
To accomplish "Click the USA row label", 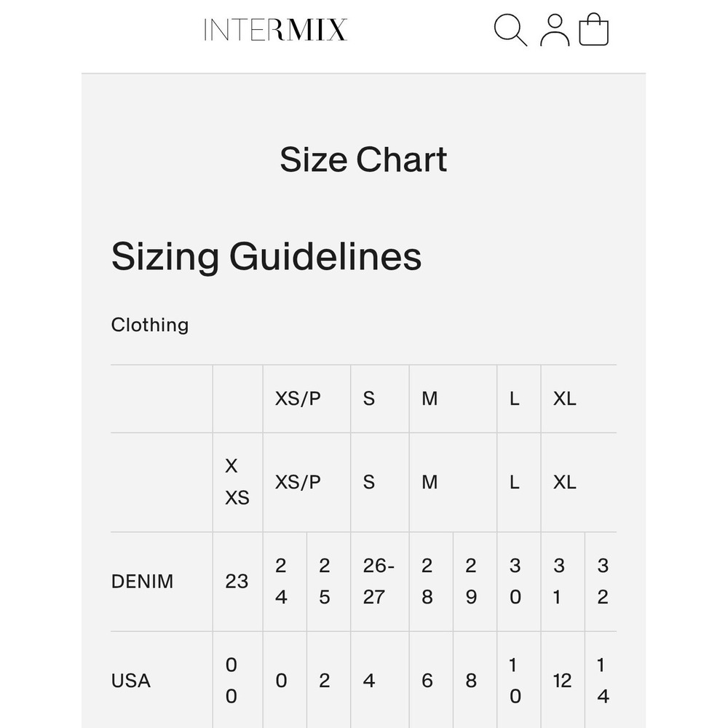I will point(131,681).
